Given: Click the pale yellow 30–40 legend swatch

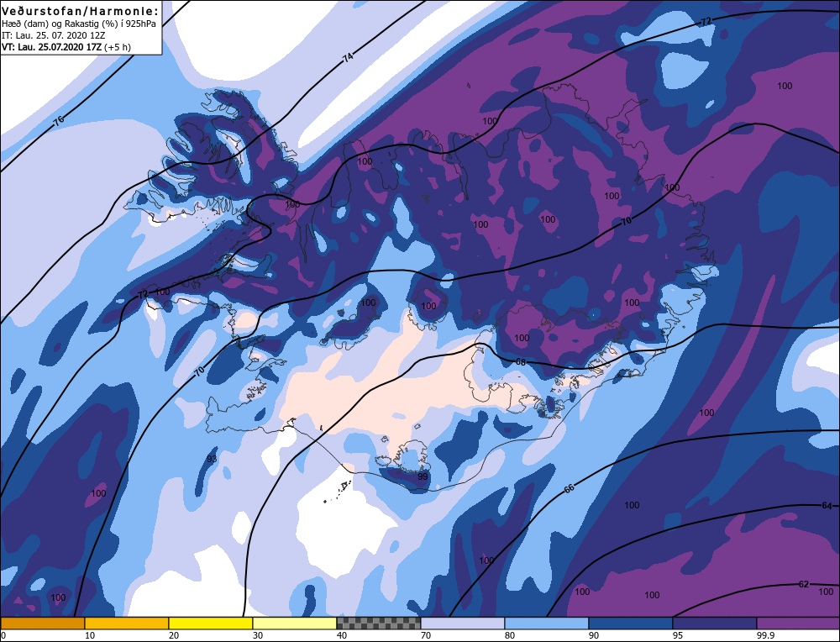Looking at the screenshot, I should [295, 624].
